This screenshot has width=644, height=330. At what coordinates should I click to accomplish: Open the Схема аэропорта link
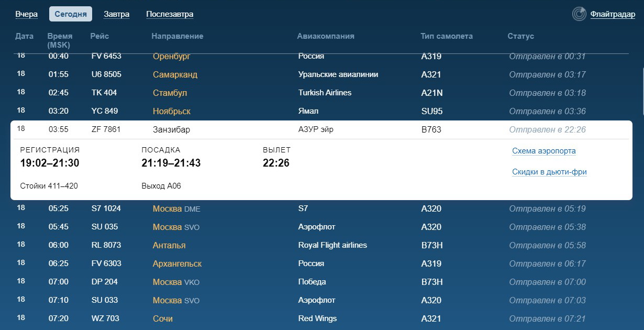pyautogui.click(x=544, y=151)
